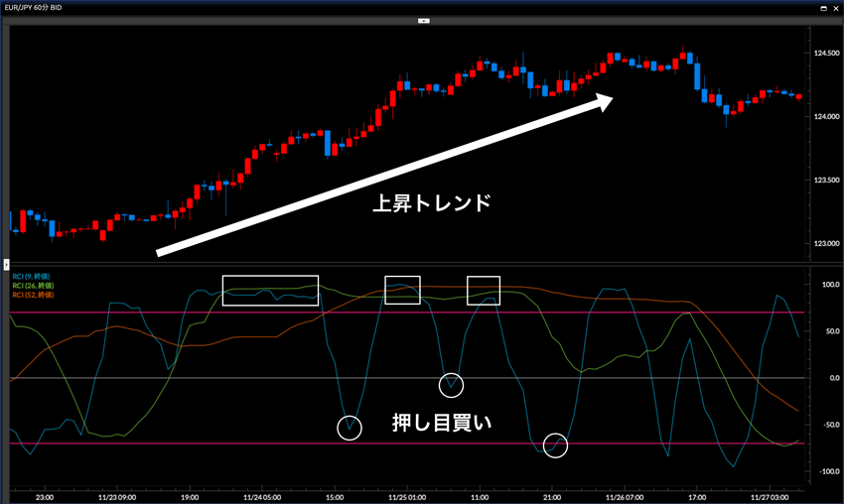
Task: Select the RCI (26, 終値) legend label
Action: click(34, 285)
